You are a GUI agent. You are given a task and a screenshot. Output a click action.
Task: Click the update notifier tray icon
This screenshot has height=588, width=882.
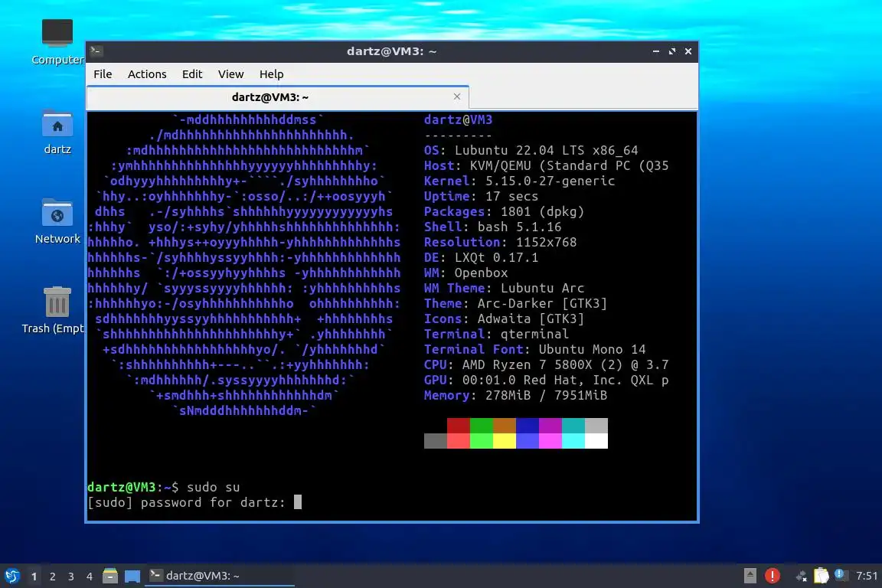841,575
